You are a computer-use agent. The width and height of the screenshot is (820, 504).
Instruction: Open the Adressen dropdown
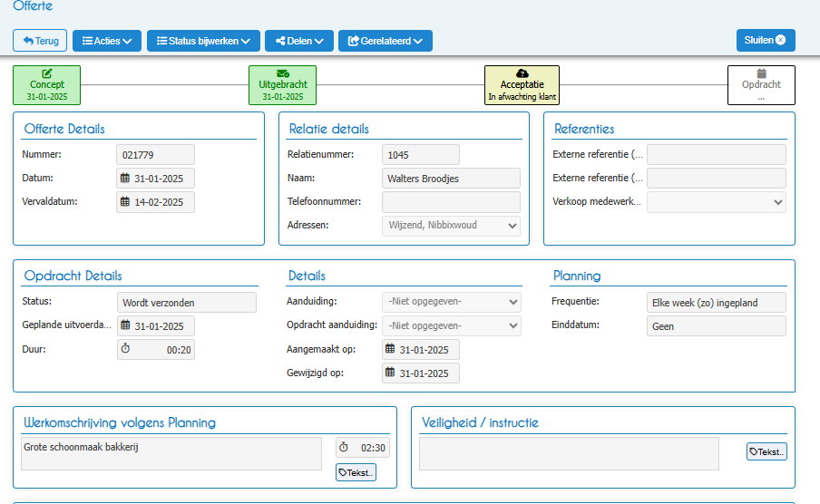[x=451, y=226]
